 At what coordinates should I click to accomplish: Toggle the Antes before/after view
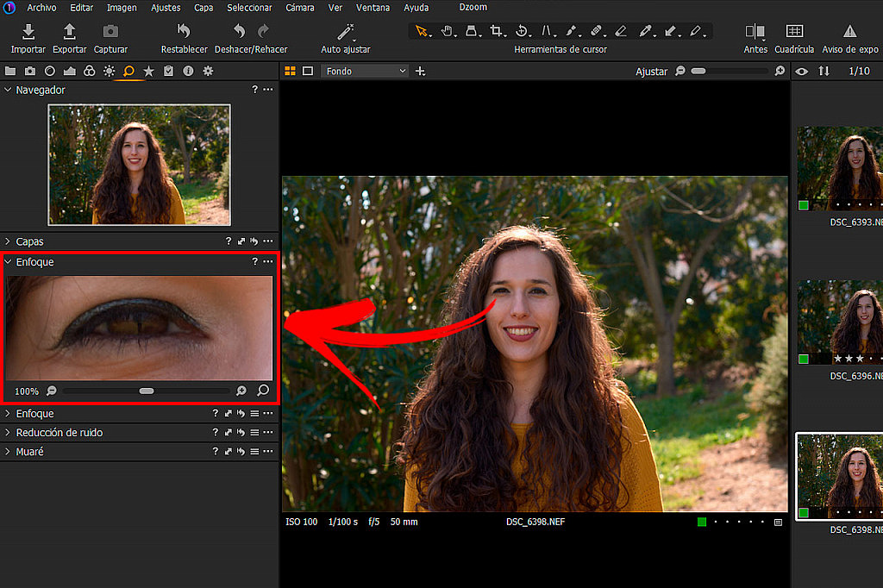click(755, 36)
